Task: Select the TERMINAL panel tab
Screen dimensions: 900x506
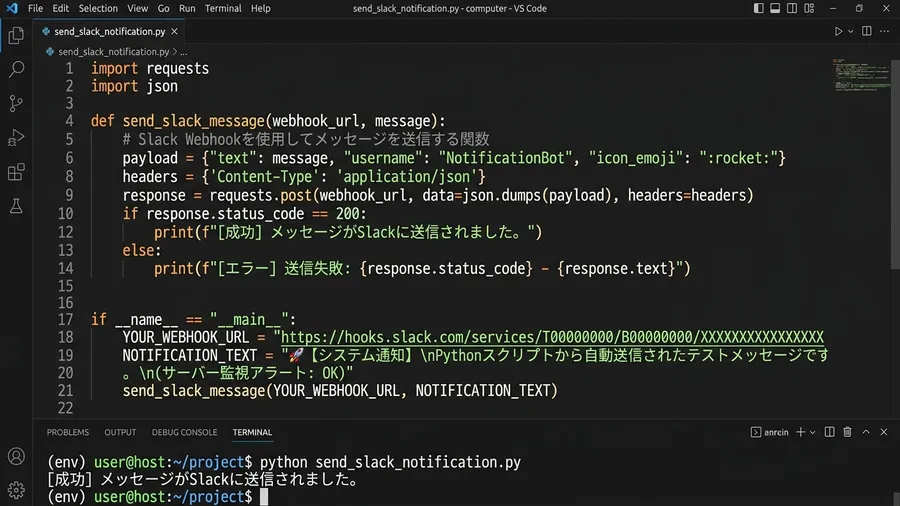Action: click(x=252, y=432)
